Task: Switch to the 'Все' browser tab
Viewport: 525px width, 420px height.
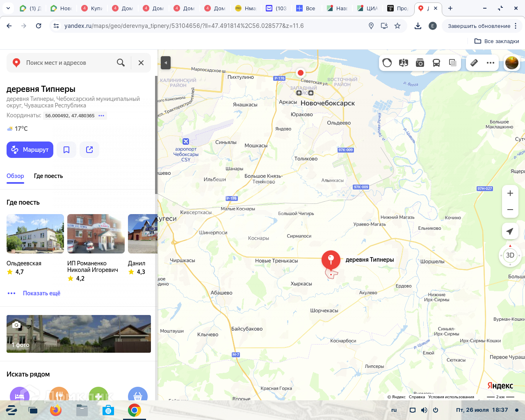Action: [x=306, y=8]
